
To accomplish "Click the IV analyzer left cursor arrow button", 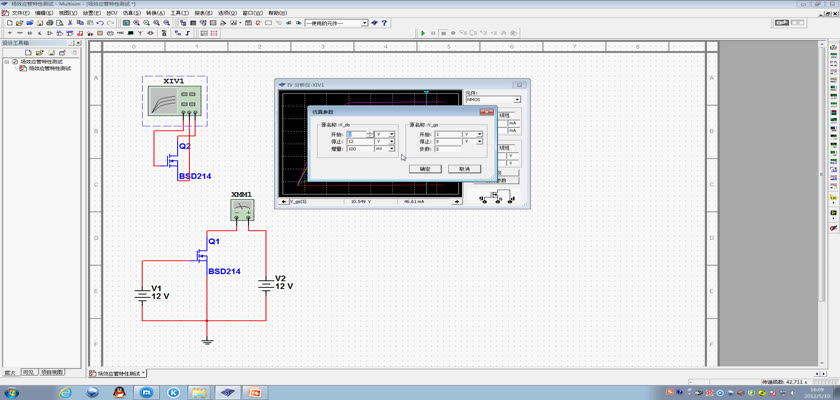I will (x=283, y=202).
